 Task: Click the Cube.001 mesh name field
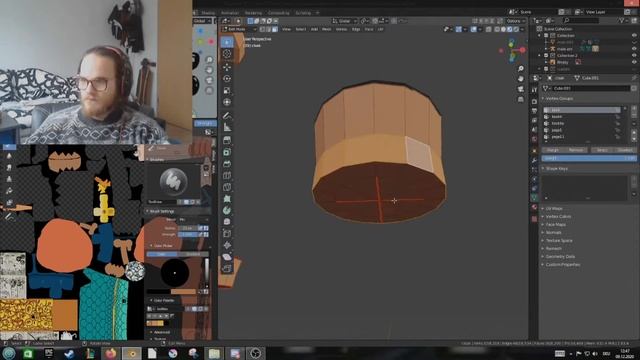[591, 88]
